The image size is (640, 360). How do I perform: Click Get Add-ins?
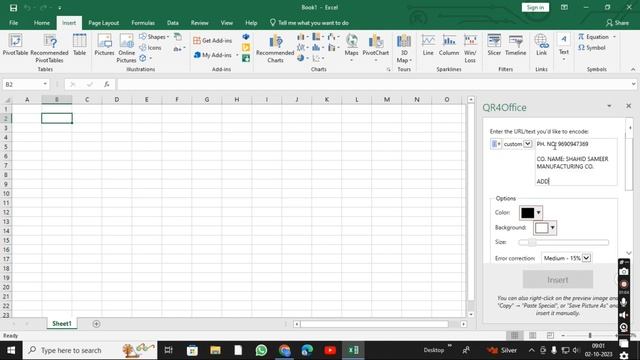pyautogui.click(x=212, y=40)
